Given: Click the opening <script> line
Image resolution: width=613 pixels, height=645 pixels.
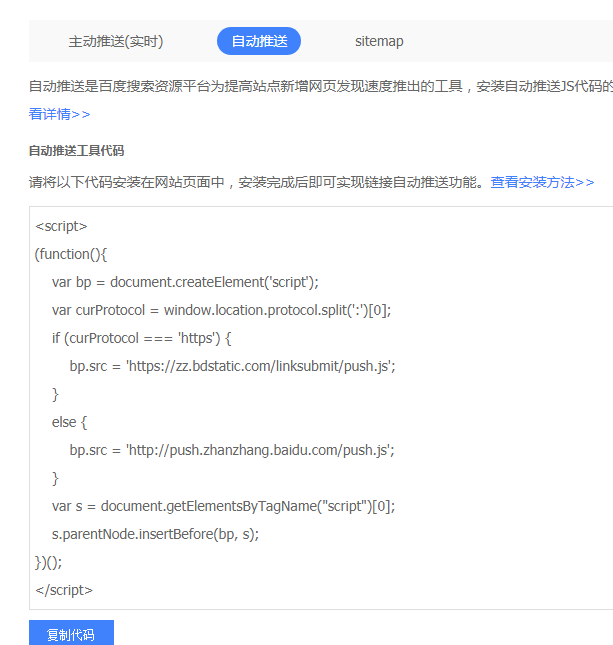Looking at the screenshot, I should 61,226.
